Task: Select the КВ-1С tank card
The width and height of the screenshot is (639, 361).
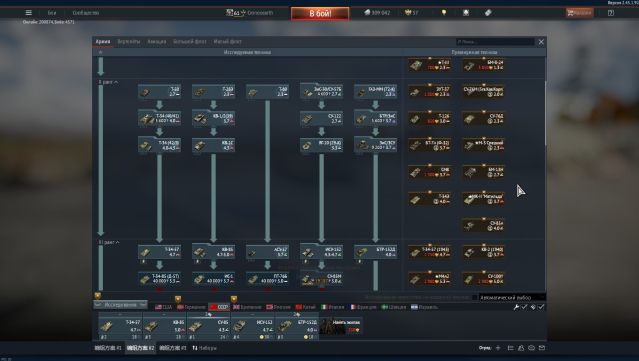Action: [213, 145]
